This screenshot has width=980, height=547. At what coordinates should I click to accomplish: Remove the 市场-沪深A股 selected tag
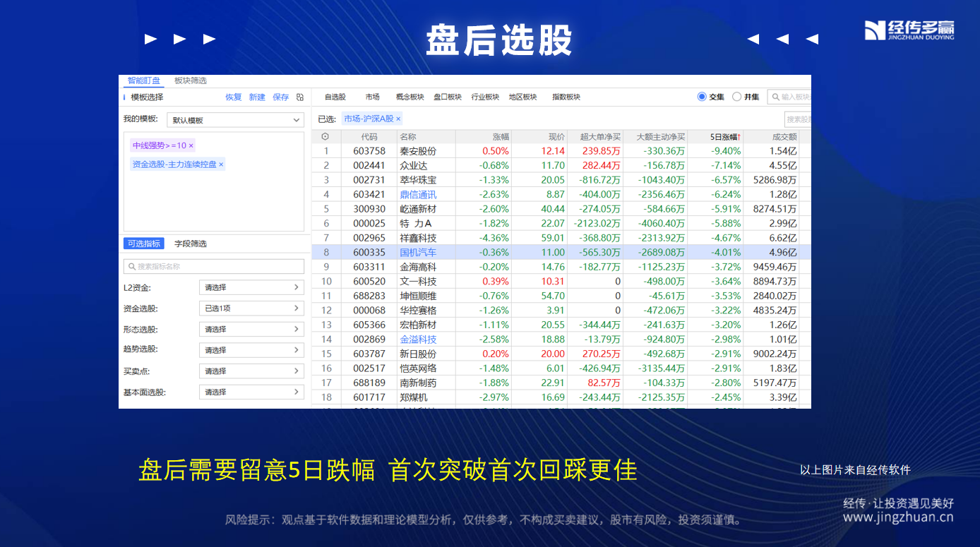(x=398, y=119)
